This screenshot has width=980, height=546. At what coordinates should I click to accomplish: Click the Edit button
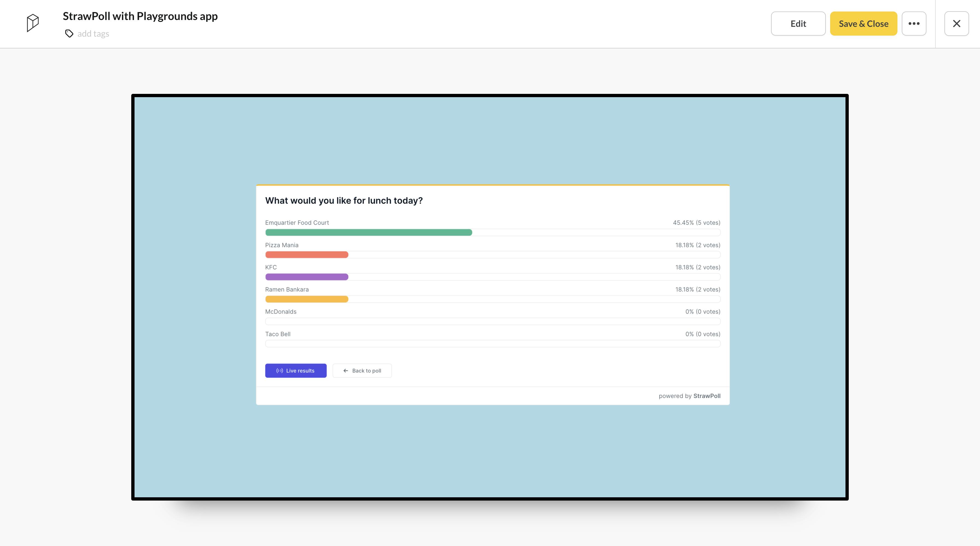click(x=798, y=23)
